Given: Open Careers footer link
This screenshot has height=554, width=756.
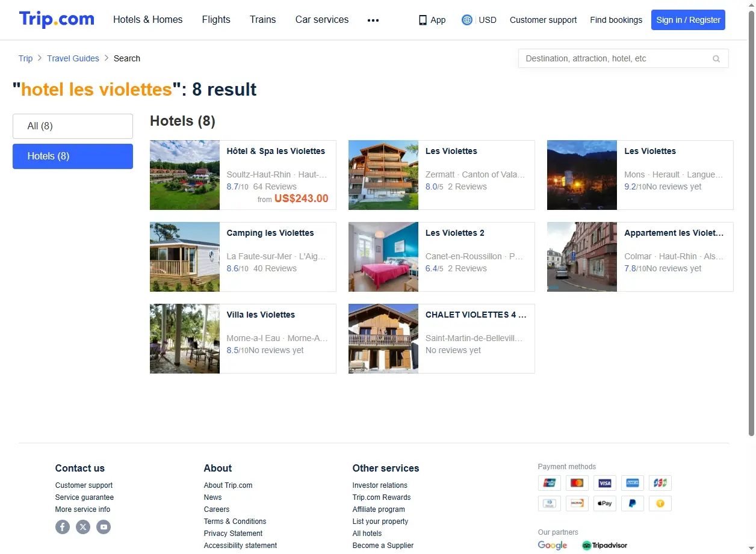Looking at the screenshot, I should 217,509.
